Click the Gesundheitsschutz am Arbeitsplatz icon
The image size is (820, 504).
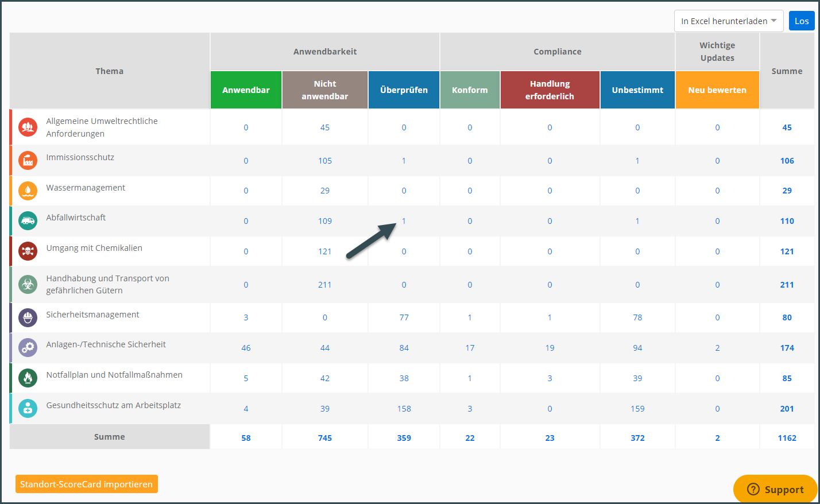[28, 408]
